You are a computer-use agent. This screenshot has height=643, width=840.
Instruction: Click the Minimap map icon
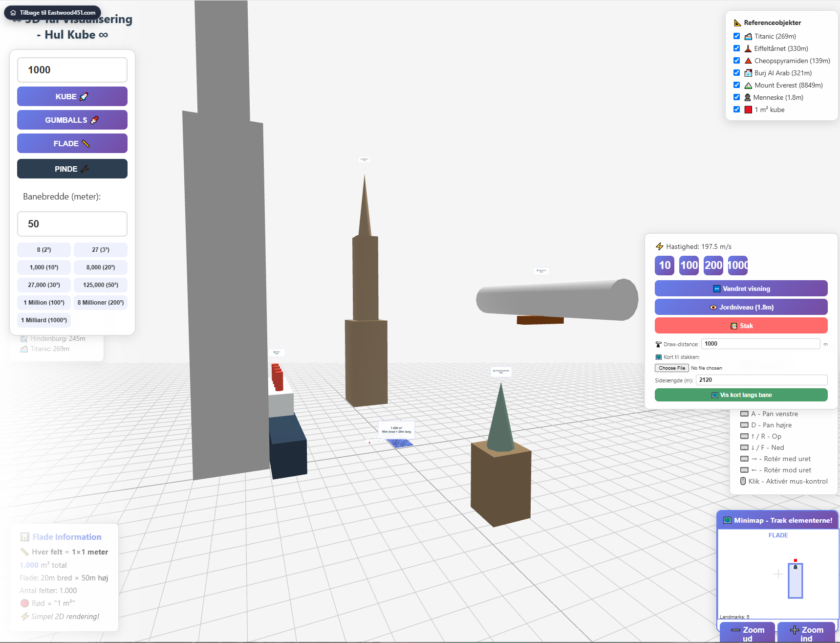(x=727, y=520)
